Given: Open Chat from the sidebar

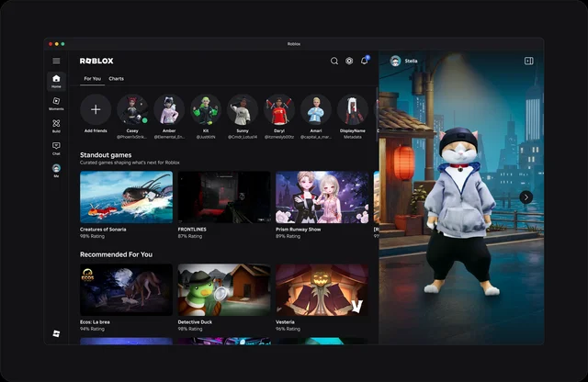Looking at the screenshot, I should click(56, 149).
